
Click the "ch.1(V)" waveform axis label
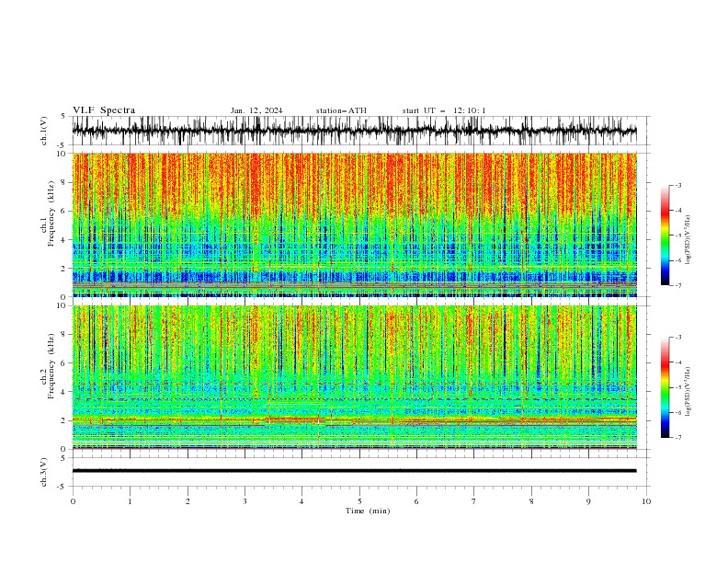pyautogui.click(x=44, y=131)
